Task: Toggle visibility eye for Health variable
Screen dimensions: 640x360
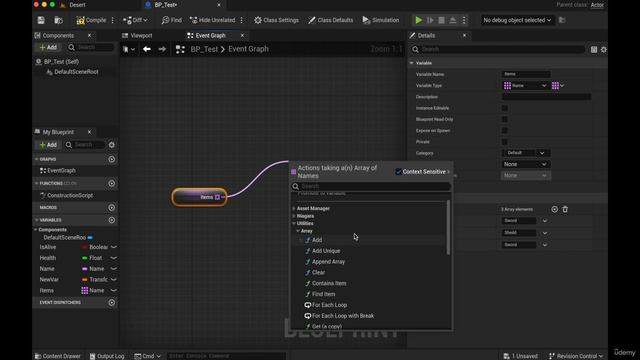Action: click(x=113, y=258)
